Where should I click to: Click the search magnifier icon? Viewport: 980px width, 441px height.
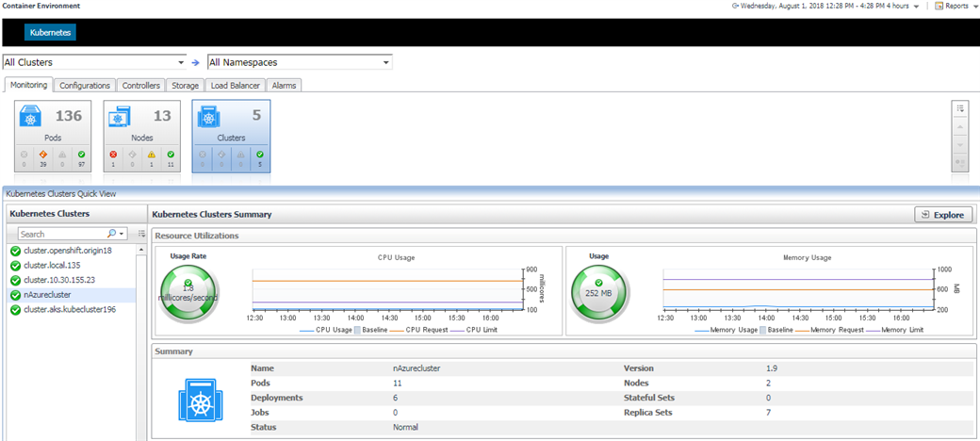point(112,234)
